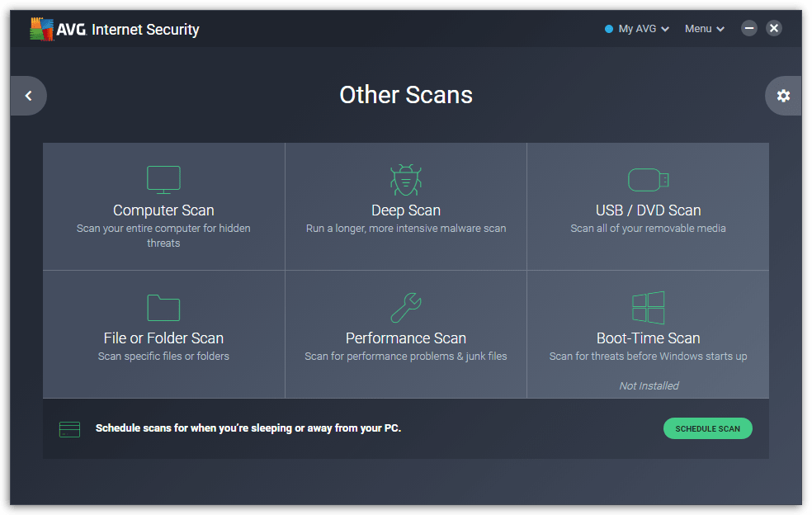This screenshot has height=515, width=812.
Task: Open scan settings with the gear icon
Action: tap(783, 96)
